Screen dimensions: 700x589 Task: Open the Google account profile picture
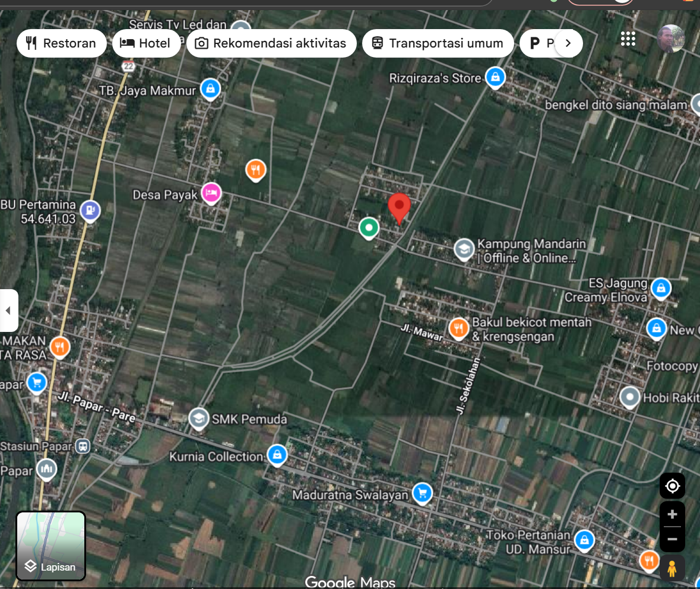[670, 39]
